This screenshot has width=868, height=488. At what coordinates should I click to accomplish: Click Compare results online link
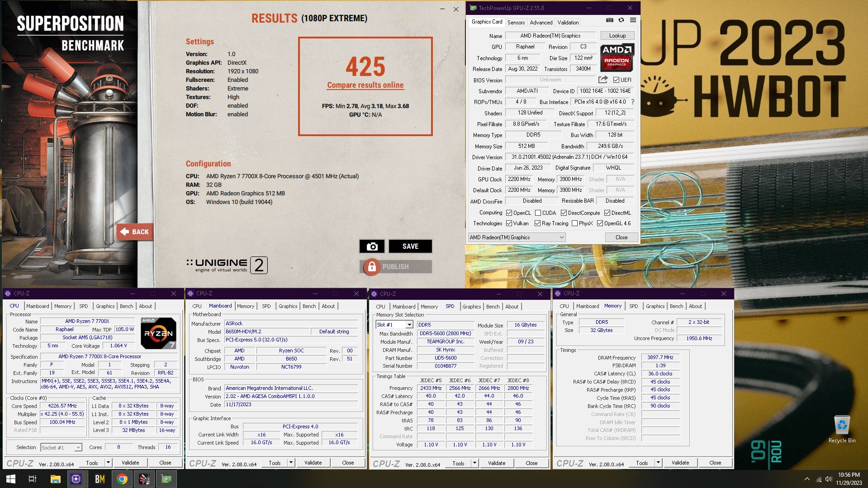pyautogui.click(x=365, y=85)
